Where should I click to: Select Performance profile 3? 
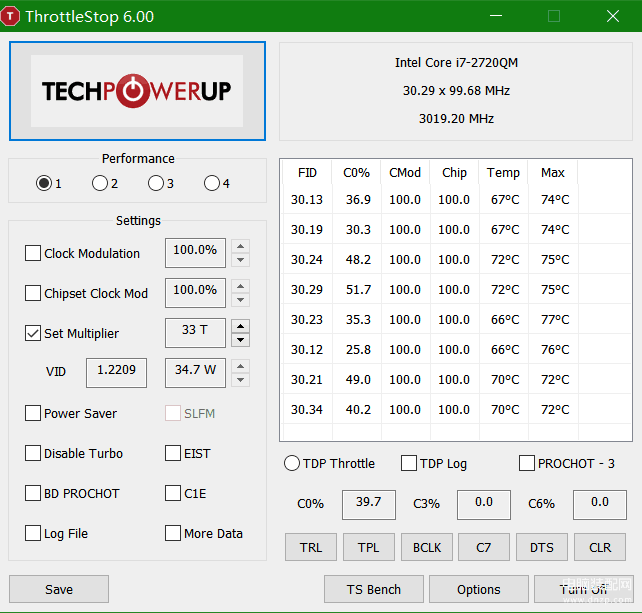(156, 183)
